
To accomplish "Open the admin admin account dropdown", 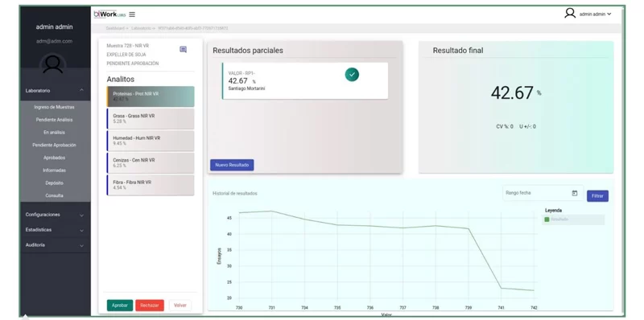I will (595, 14).
